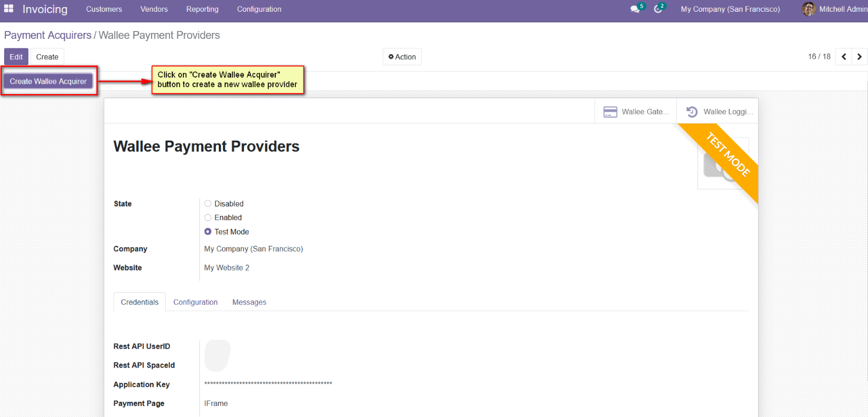The image size is (868, 417).
Task: Open the chat messages icon
Action: (x=635, y=9)
